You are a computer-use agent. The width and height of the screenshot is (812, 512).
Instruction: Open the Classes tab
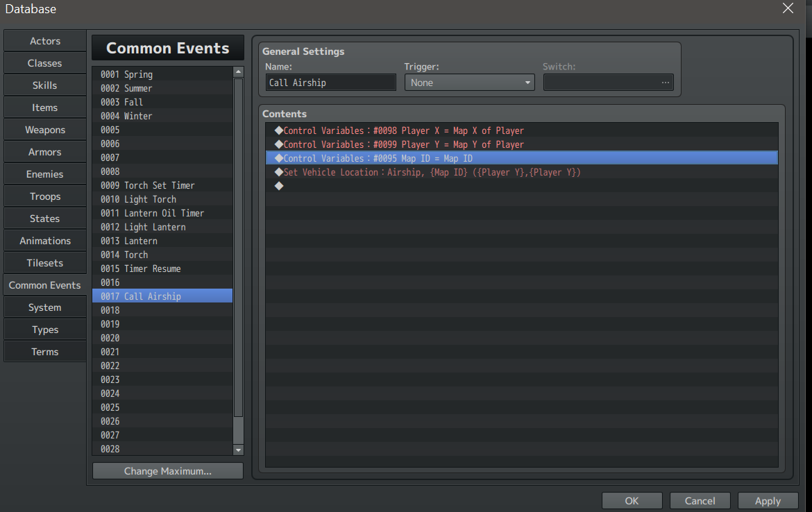click(45, 63)
